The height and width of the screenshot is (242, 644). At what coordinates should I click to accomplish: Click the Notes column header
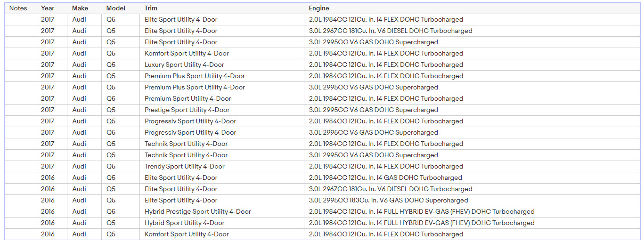point(18,8)
